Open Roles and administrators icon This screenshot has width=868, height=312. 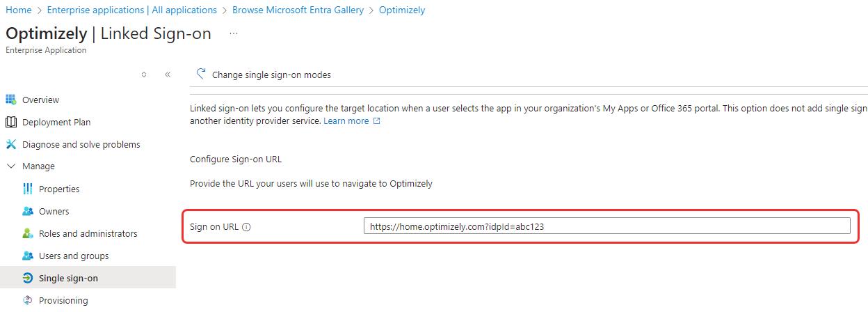pyautogui.click(x=28, y=233)
